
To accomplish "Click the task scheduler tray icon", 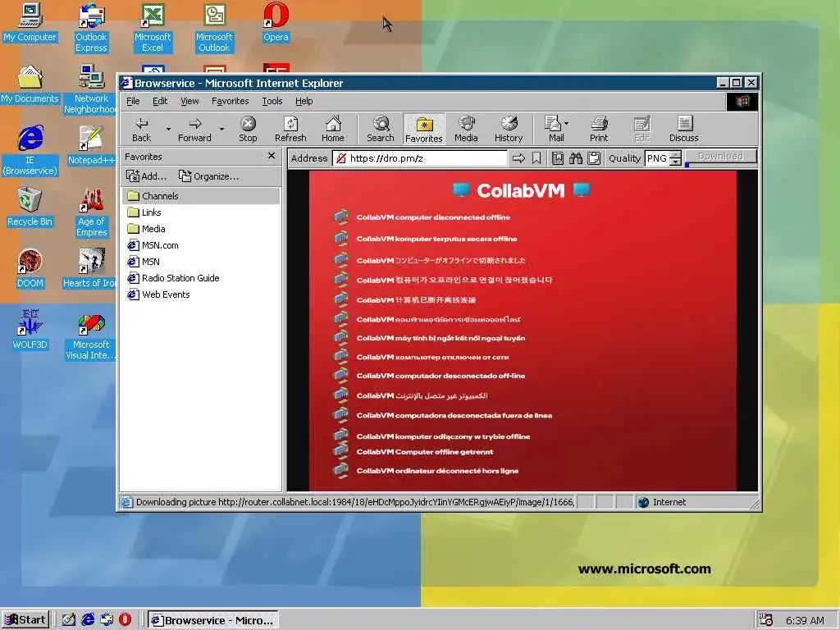I will 766,620.
